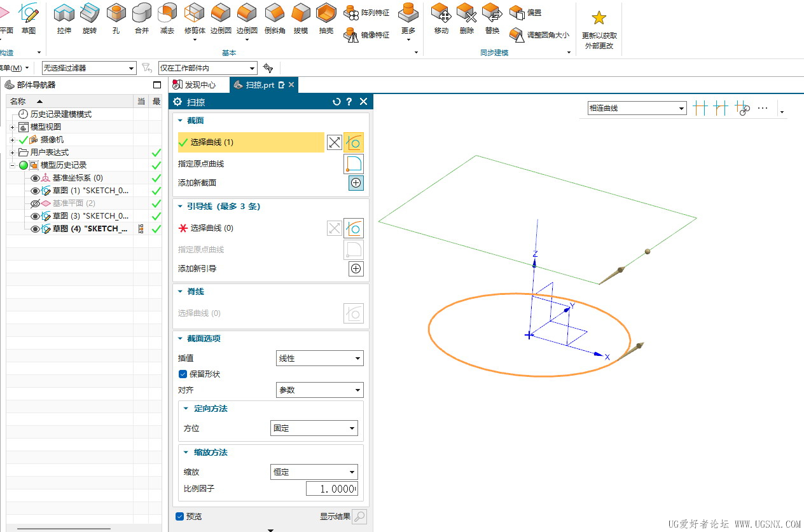Collapse the 模型历史记录 tree node
The width and height of the screenshot is (804, 532).
pyautogui.click(x=12, y=165)
